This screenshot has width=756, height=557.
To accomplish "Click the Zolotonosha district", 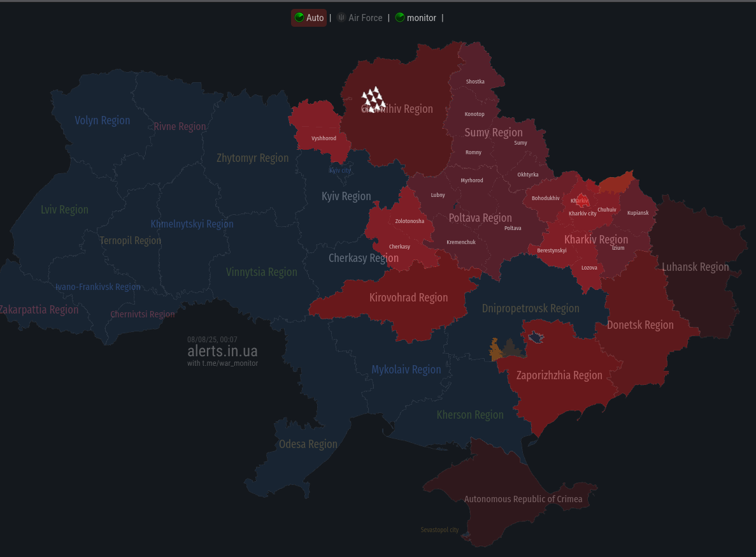I will pos(410,221).
